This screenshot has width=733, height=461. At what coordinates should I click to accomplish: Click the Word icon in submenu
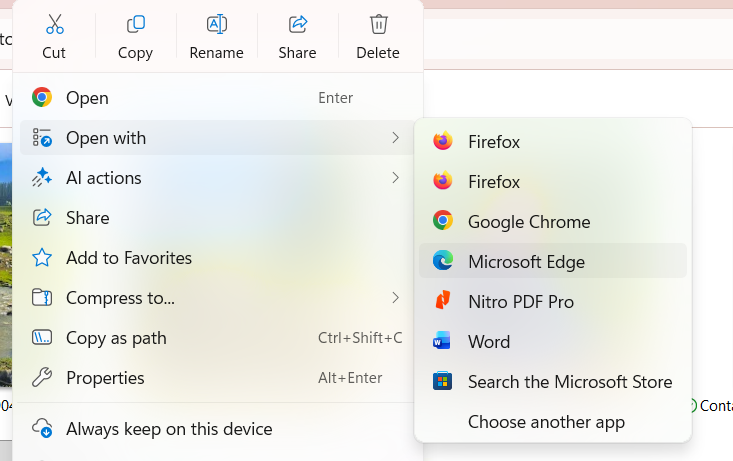point(442,341)
